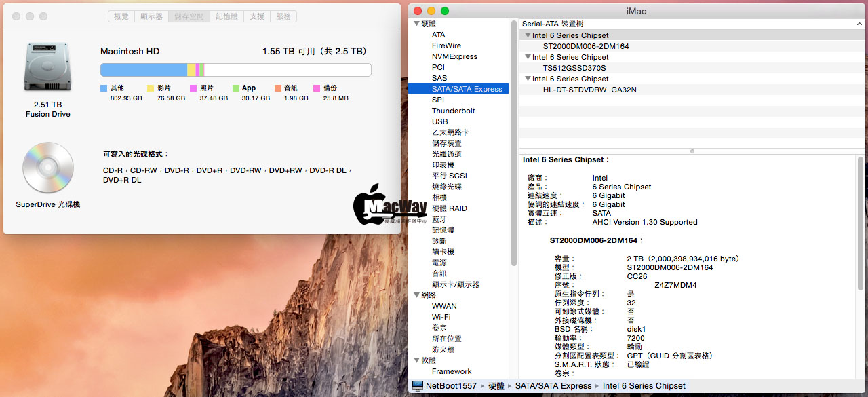Select 顯示卡/顯示器 in the sidebar
This screenshot has width=868, height=397.
pyautogui.click(x=455, y=284)
